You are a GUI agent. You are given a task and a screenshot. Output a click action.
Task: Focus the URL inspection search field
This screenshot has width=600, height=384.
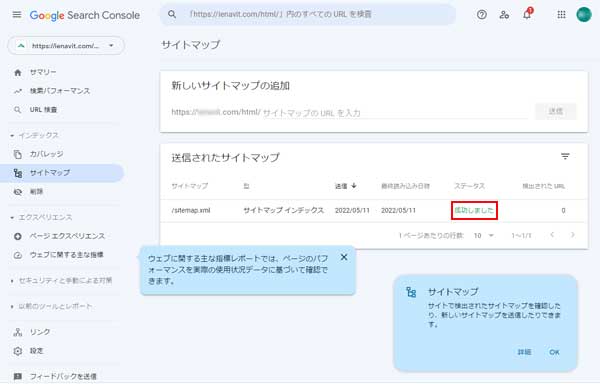(308, 14)
